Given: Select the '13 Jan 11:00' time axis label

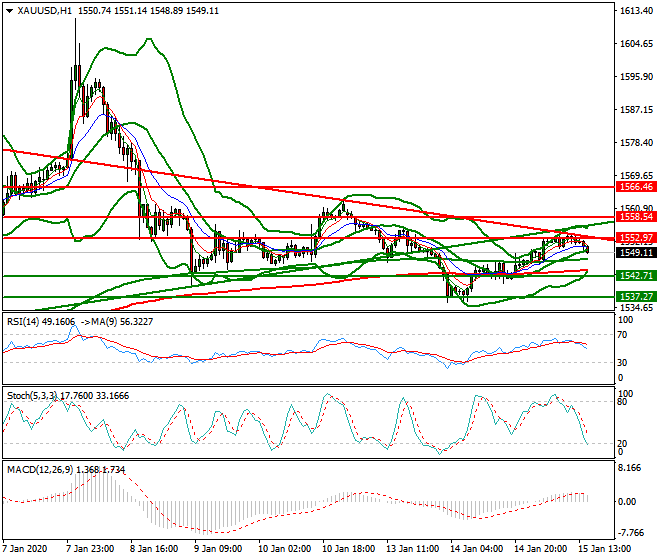Looking at the screenshot, I should click(x=412, y=549).
